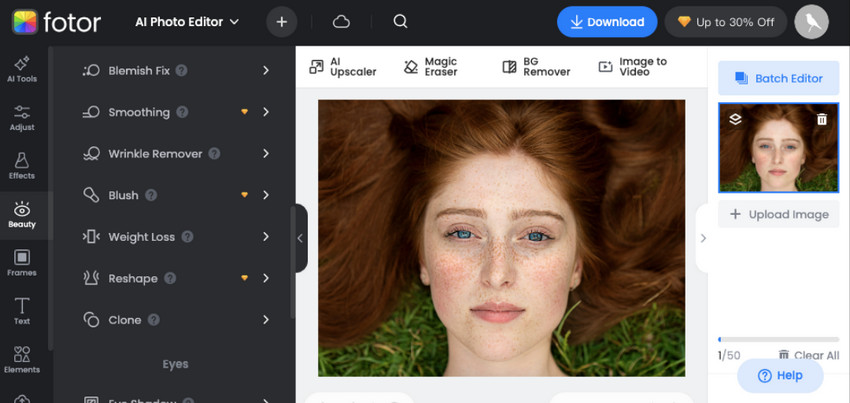Expand Clone chevron arrow

[266, 320]
